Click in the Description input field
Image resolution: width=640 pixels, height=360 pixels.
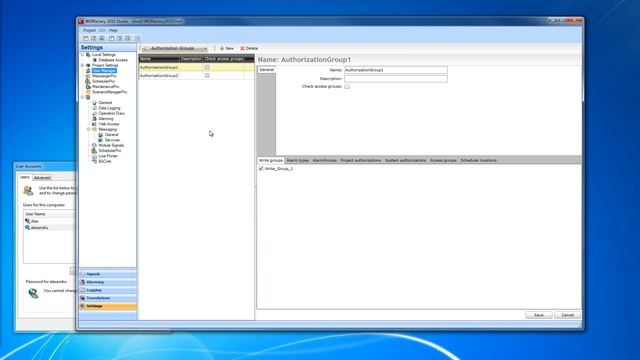pyautogui.click(x=396, y=79)
